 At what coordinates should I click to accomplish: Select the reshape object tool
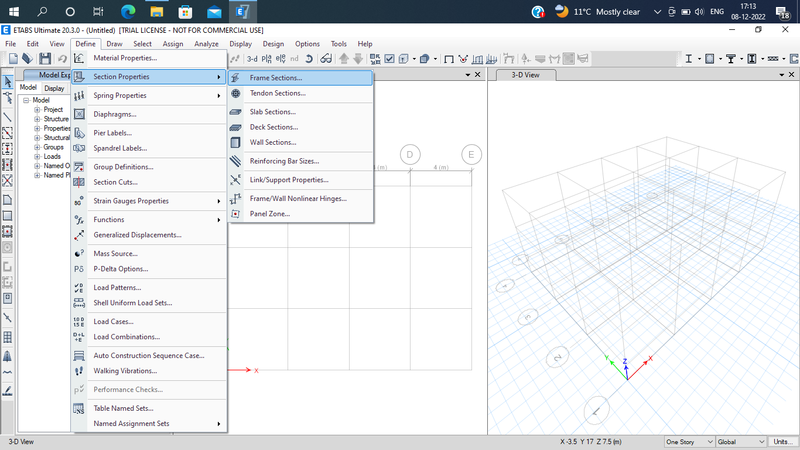(x=8, y=98)
